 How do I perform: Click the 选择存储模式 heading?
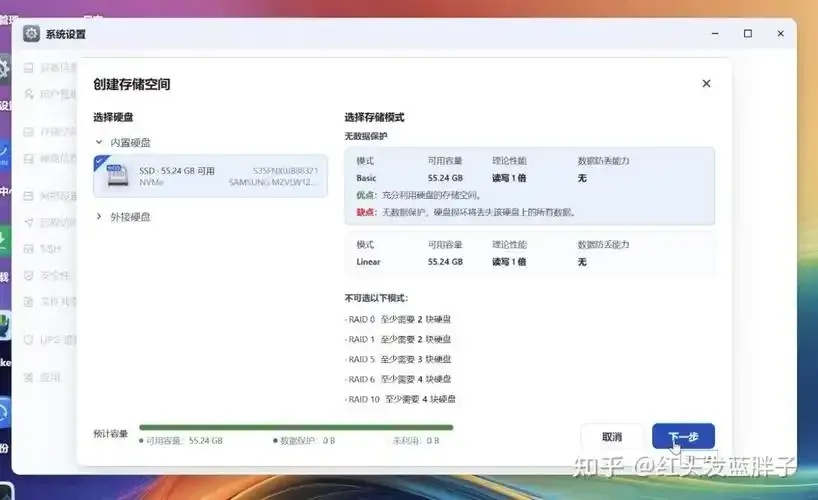[x=375, y=117]
